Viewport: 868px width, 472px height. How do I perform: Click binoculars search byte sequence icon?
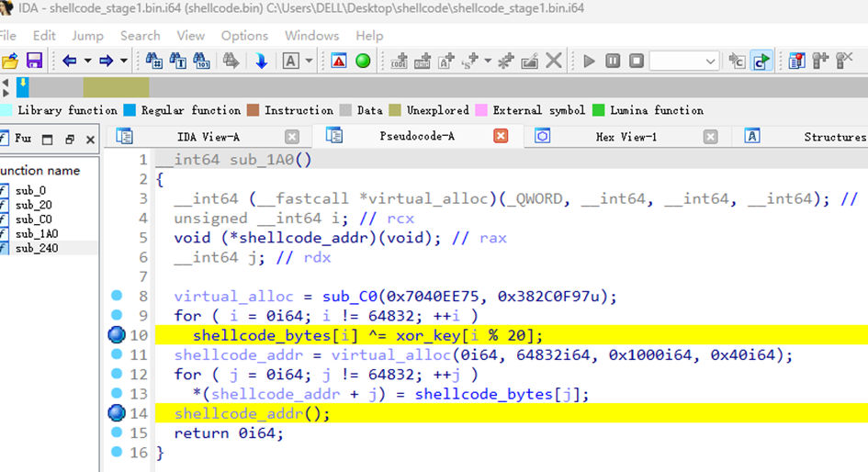[x=201, y=61]
